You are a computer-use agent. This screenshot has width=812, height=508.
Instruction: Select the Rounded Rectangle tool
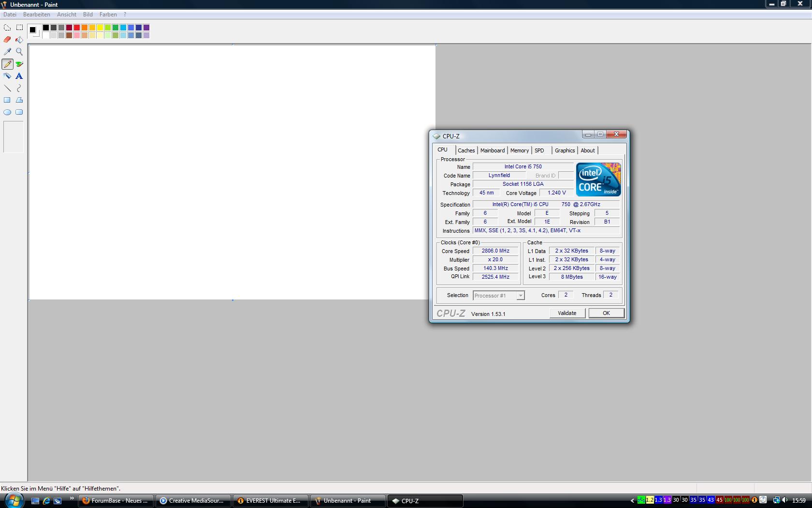pos(19,112)
